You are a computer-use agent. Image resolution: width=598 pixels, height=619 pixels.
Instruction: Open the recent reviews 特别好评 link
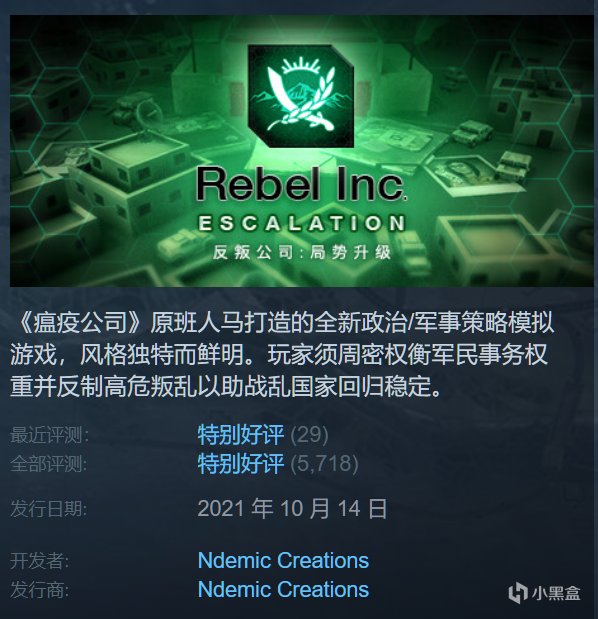(x=241, y=435)
